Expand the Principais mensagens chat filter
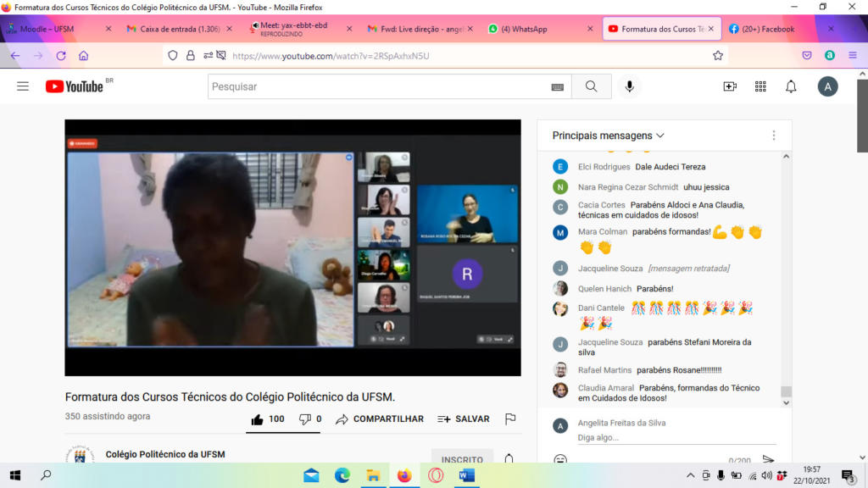 (608, 136)
